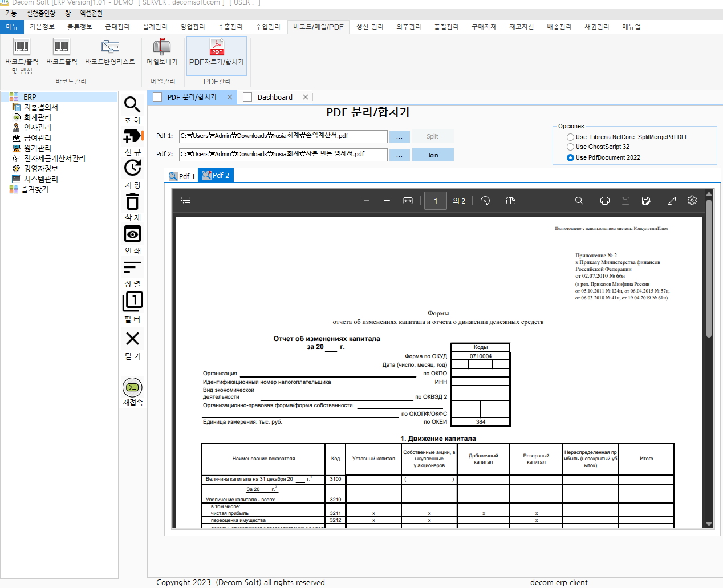This screenshot has width=723, height=588.
Task: Open the 실행중인창 menu
Action: tap(41, 13)
